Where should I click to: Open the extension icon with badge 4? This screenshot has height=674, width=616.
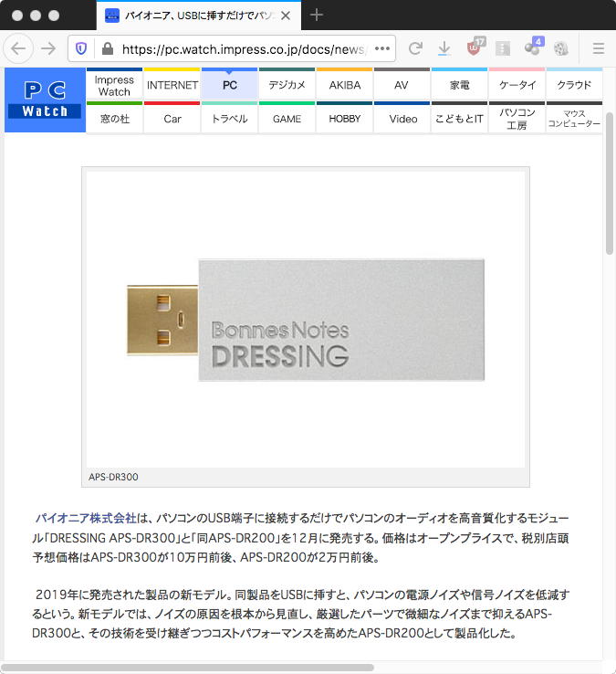534,47
